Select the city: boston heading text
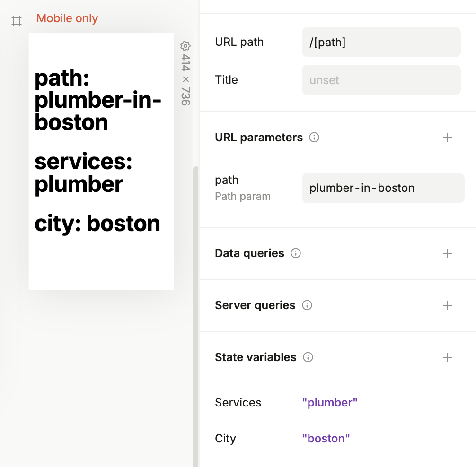The width and height of the screenshot is (476, 467). click(x=97, y=223)
